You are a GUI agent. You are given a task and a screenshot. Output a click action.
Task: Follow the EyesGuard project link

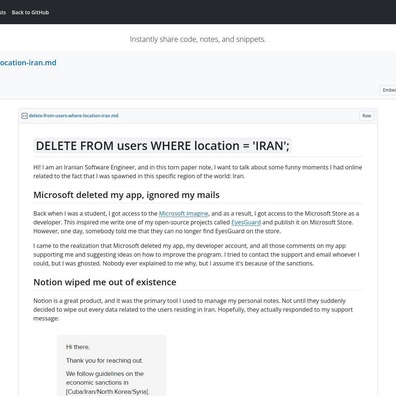pyautogui.click(x=246, y=222)
